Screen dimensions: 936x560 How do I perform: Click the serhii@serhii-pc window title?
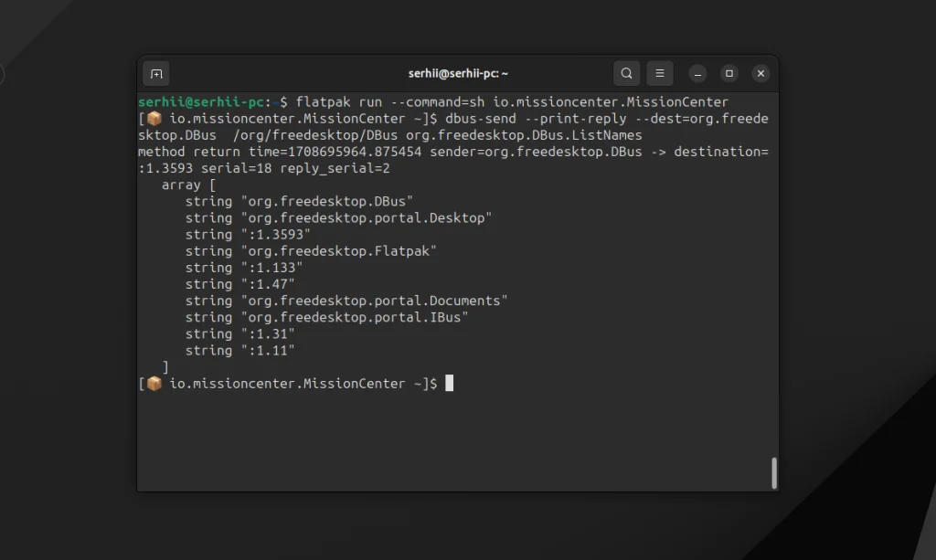458,74
